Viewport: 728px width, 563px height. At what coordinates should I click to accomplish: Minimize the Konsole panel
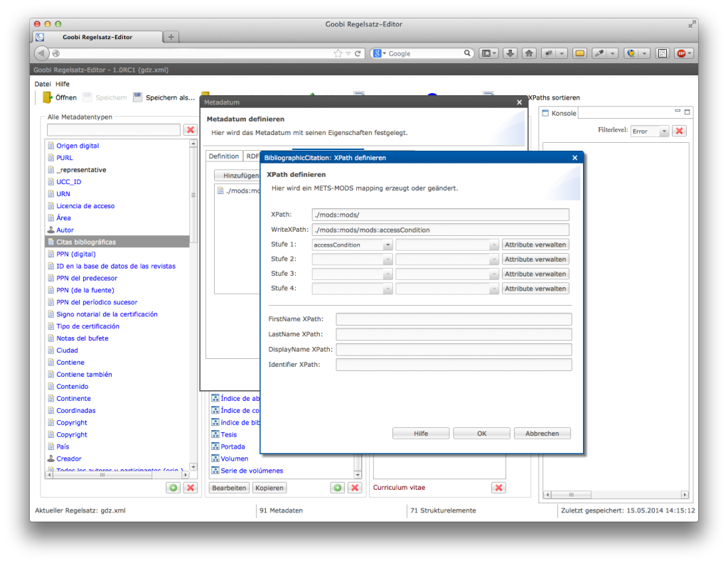point(678,111)
